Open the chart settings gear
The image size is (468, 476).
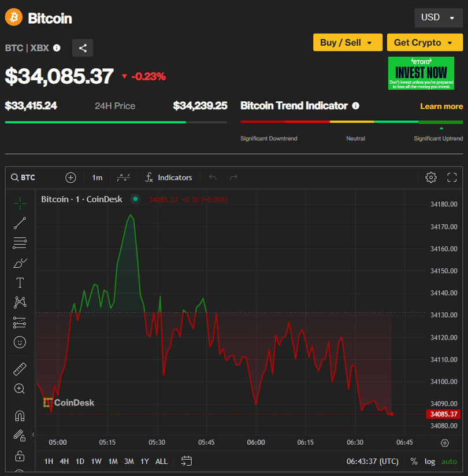click(431, 178)
